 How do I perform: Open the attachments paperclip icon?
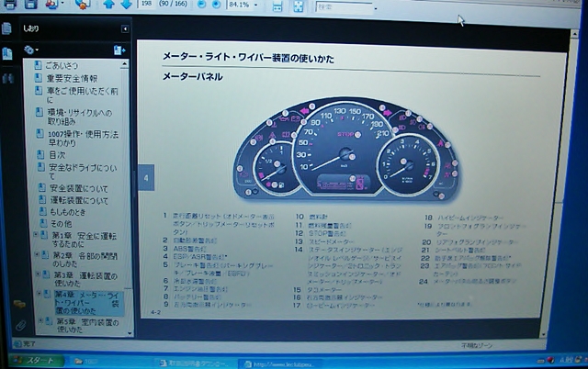[x=21, y=326]
